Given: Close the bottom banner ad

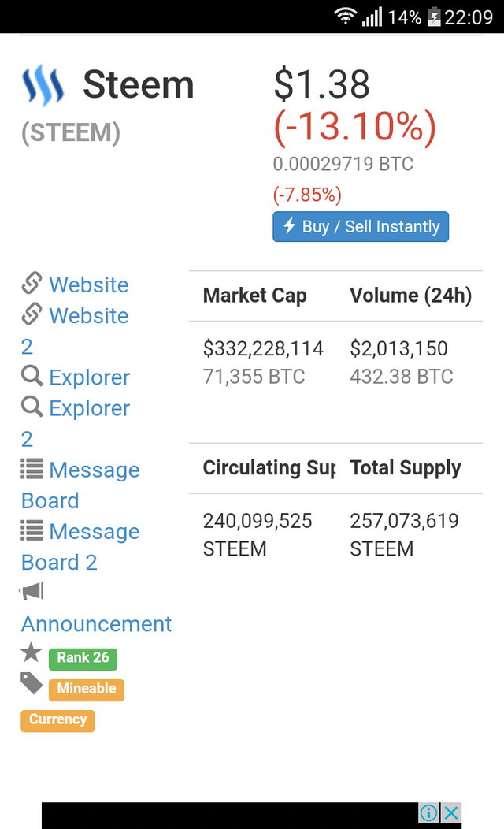Looking at the screenshot, I should (451, 812).
